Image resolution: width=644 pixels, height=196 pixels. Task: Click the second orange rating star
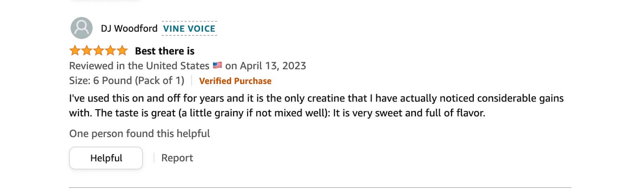click(x=87, y=51)
